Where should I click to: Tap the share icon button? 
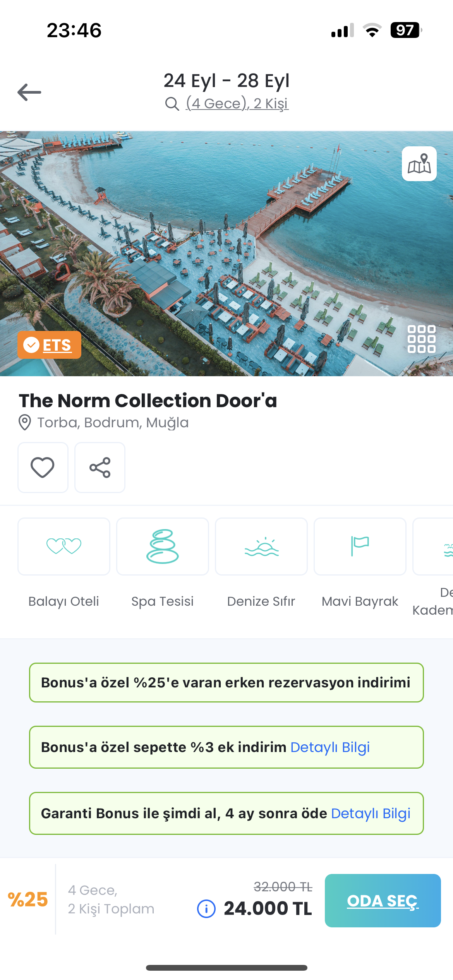[x=100, y=468]
